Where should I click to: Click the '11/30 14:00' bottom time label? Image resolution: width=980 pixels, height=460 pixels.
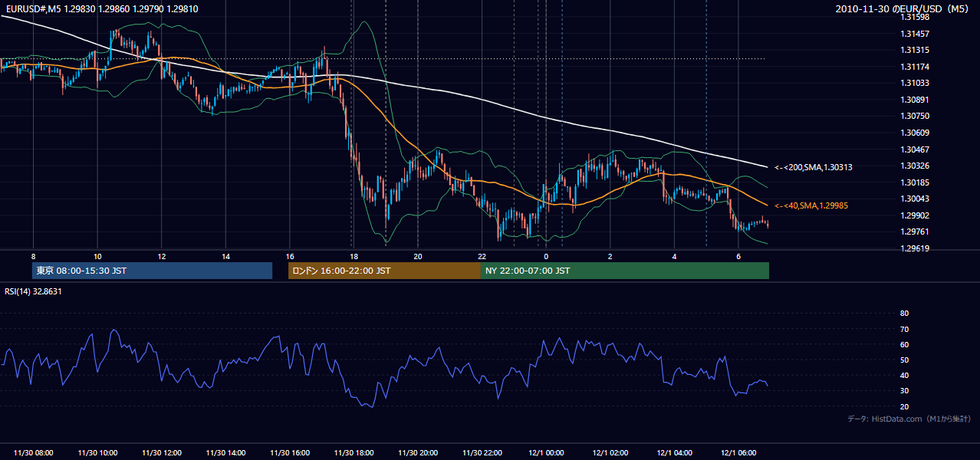[x=225, y=453]
